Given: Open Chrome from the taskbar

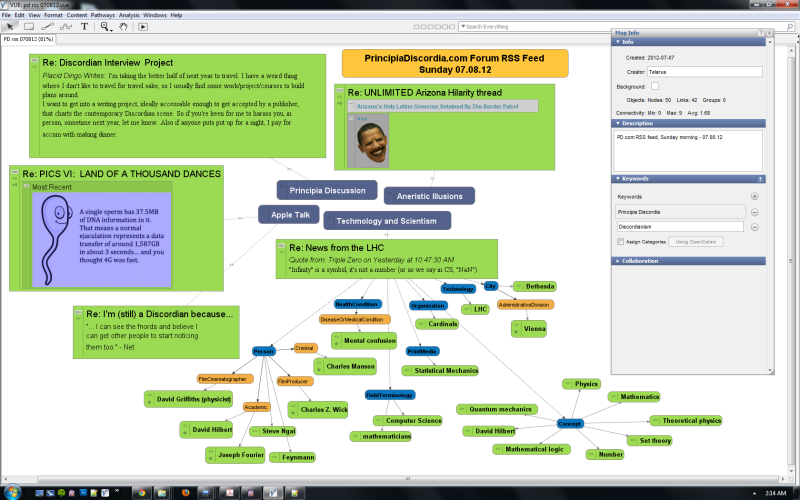Looking at the screenshot, I should 141,493.
